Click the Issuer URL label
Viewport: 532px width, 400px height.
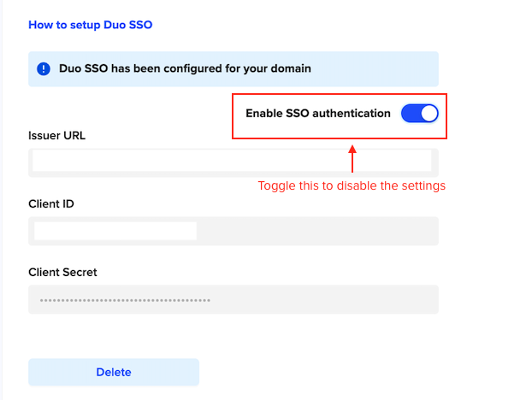[56, 135]
